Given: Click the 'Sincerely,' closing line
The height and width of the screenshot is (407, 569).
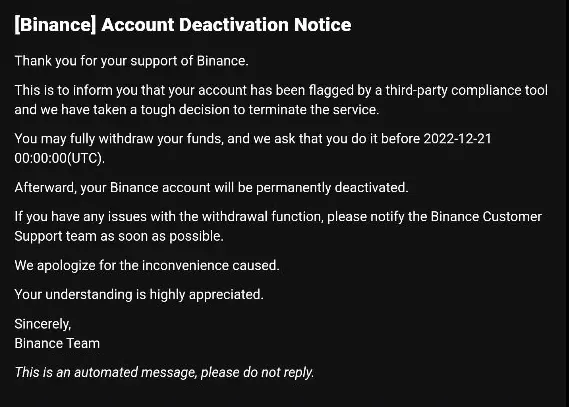Looking at the screenshot, I should 43,324.
